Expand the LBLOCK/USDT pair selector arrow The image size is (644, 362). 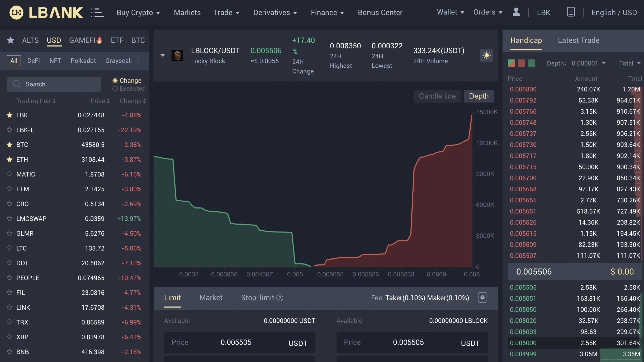tap(163, 55)
